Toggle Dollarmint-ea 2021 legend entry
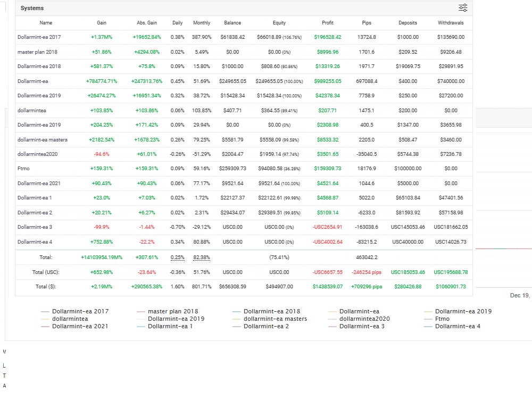 [74, 326]
